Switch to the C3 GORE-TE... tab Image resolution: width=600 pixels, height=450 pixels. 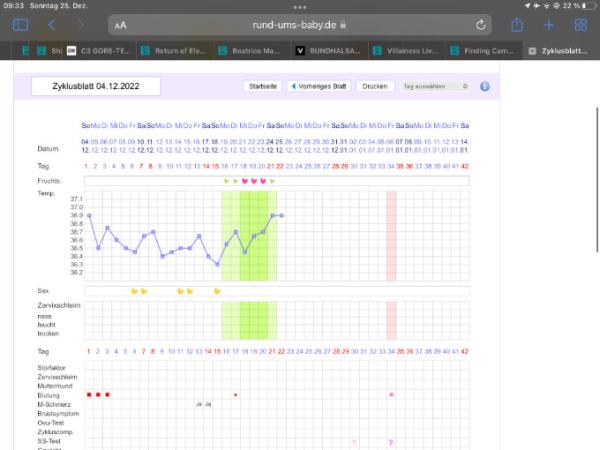[99, 51]
